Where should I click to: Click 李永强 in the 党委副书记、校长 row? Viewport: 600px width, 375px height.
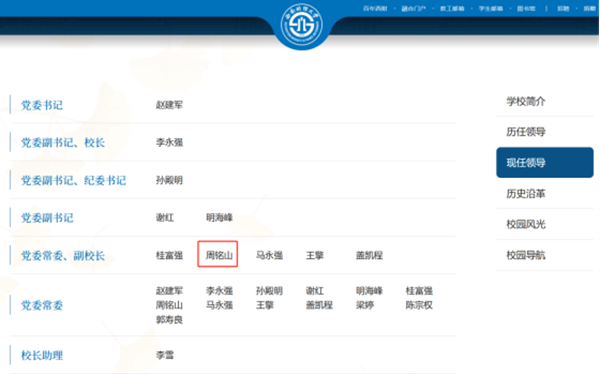(x=169, y=142)
